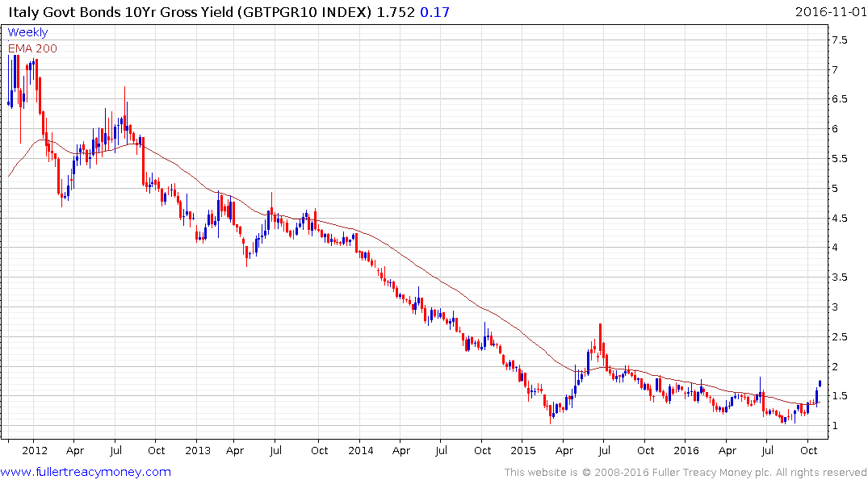Click the latest blue candle near 1.75

pos(820,383)
